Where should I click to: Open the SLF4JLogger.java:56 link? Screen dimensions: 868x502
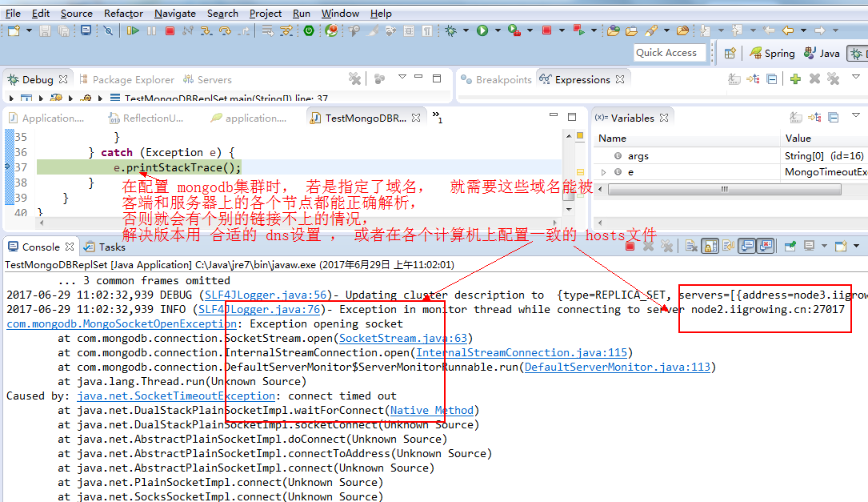tap(266, 295)
